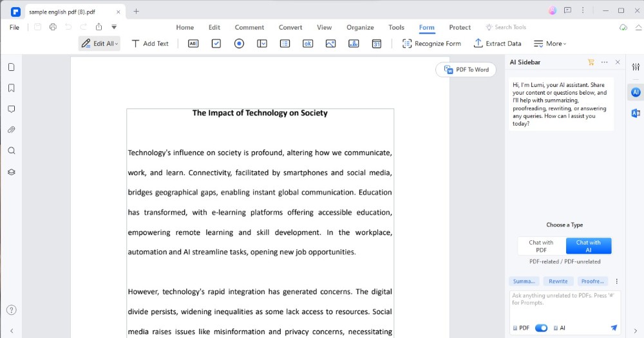Open the search panel magnifier icon
The image size is (644, 338).
tap(12, 151)
